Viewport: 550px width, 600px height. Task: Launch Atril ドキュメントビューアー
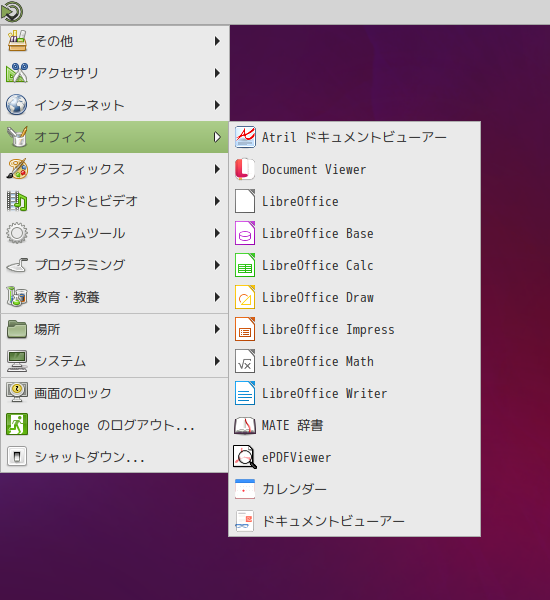(x=354, y=137)
